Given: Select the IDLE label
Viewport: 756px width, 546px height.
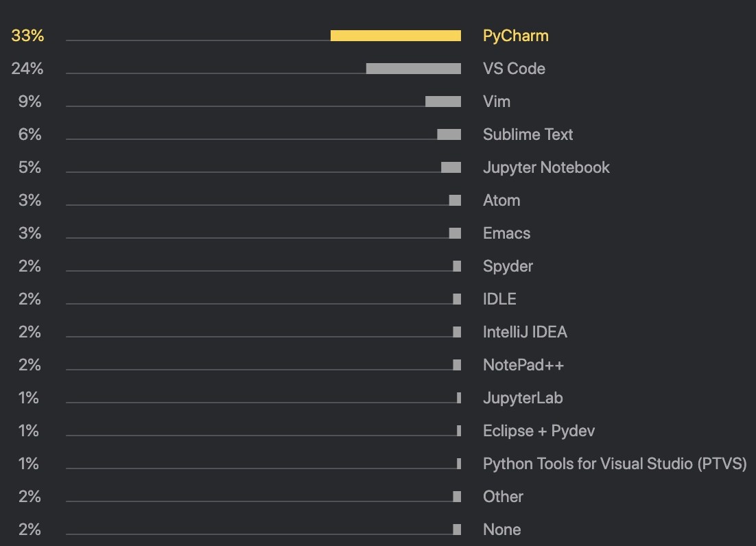Looking at the screenshot, I should pos(499,299).
